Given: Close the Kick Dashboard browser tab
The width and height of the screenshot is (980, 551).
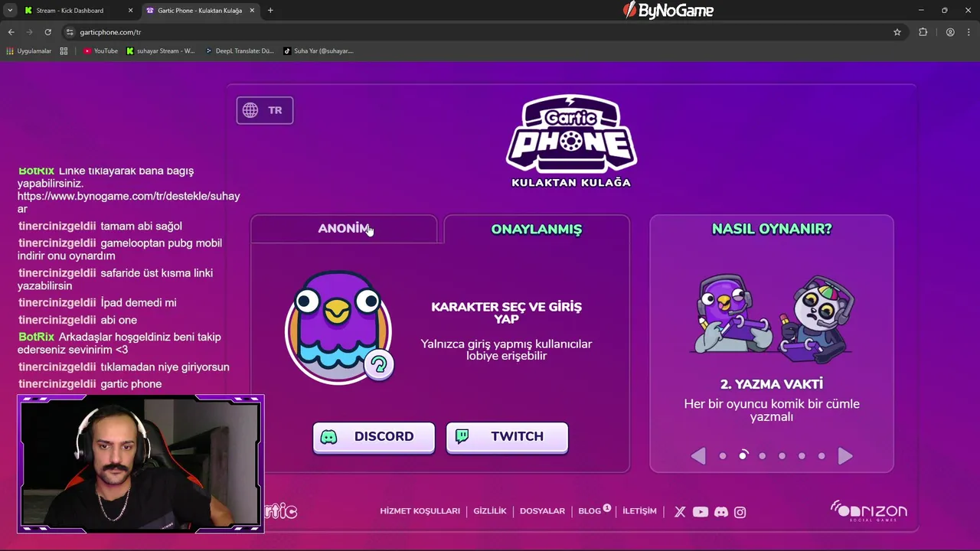Looking at the screenshot, I should tap(130, 11).
